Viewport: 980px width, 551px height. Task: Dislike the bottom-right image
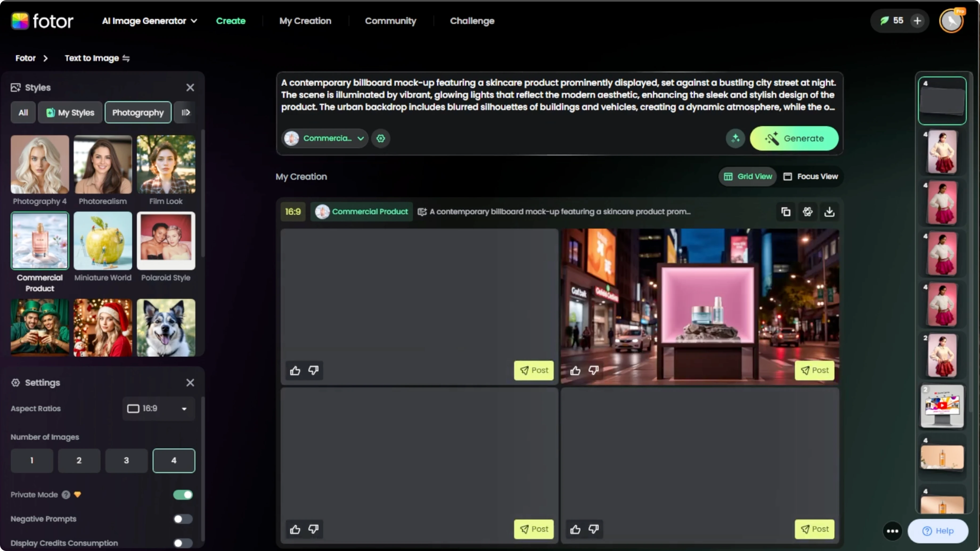594,529
